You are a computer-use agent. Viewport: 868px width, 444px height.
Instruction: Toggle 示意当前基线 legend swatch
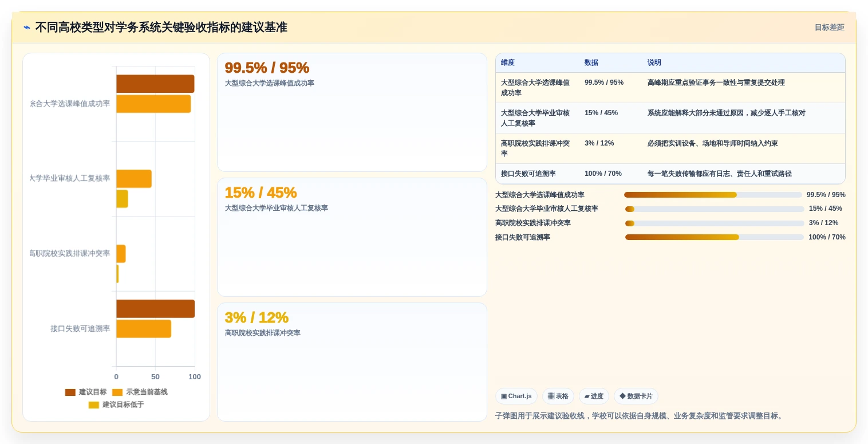[x=117, y=392]
